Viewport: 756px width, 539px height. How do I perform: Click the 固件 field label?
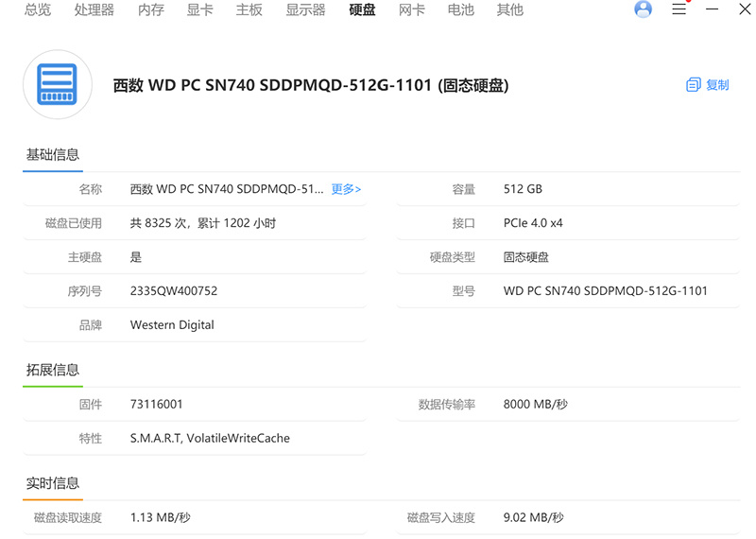(x=90, y=405)
